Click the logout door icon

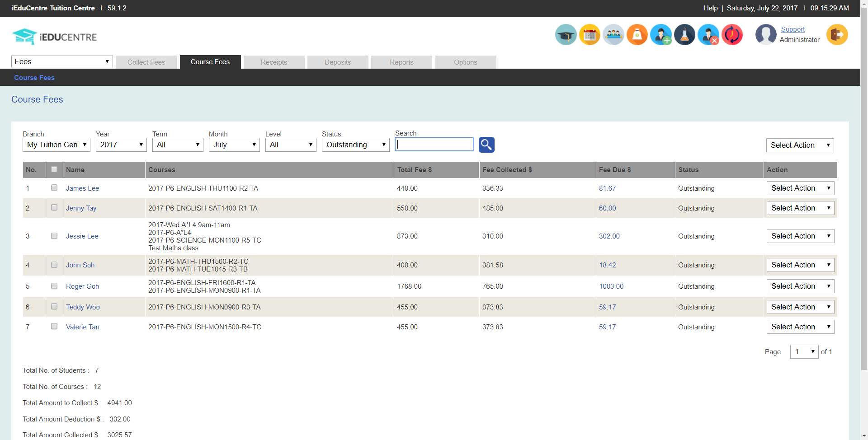tap(837, 35)
